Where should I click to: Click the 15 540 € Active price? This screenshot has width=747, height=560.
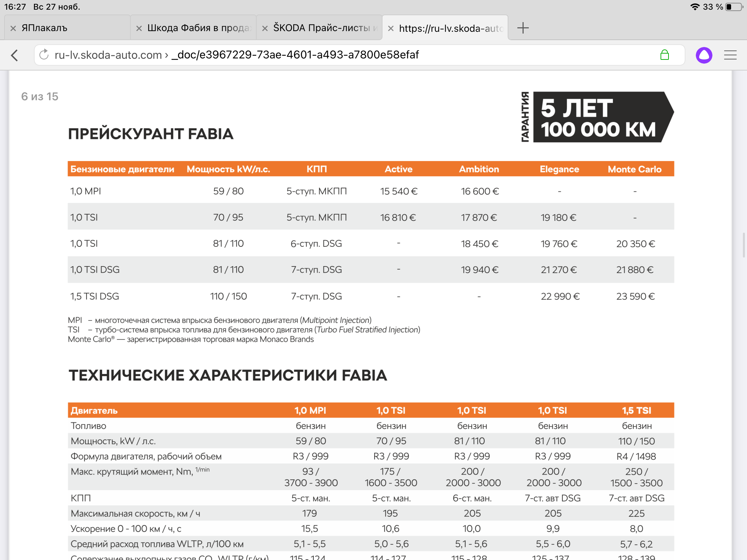(x=399, y=191)
